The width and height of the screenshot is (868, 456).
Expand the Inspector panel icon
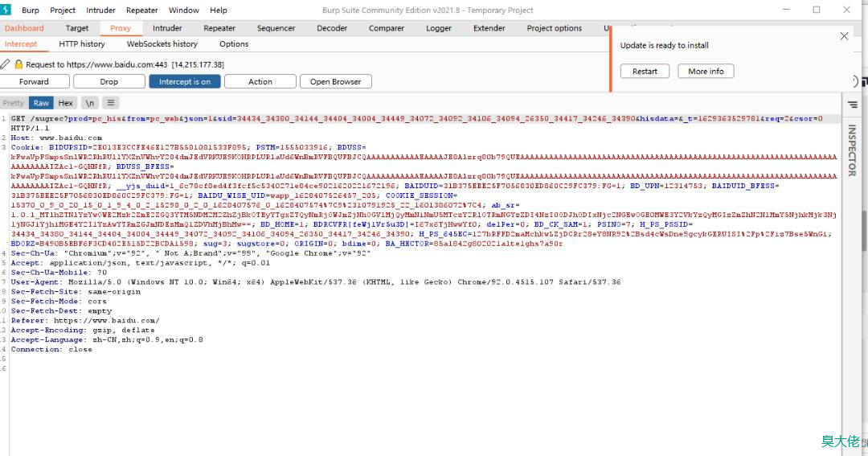point(853,105)
